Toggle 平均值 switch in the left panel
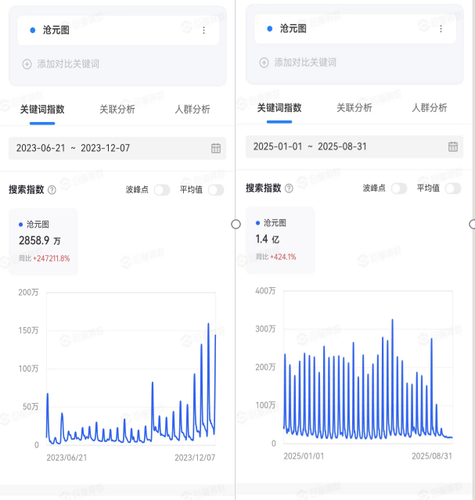 (216, 190)
